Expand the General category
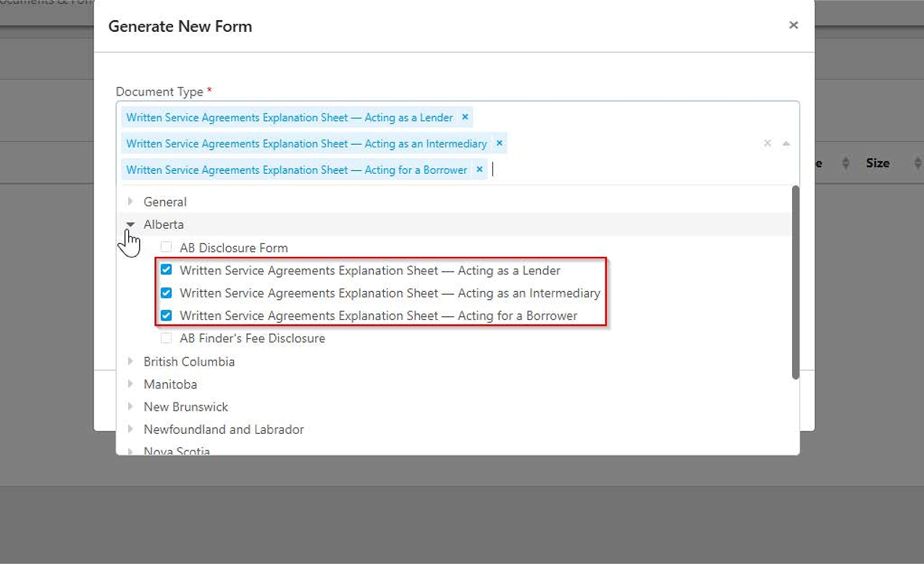 (131, 201)
